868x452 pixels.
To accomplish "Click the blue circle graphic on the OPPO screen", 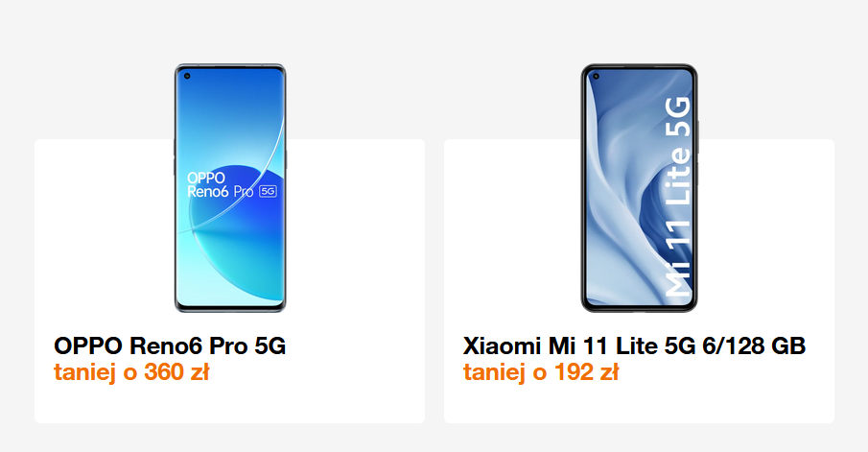I will [244, 232].
